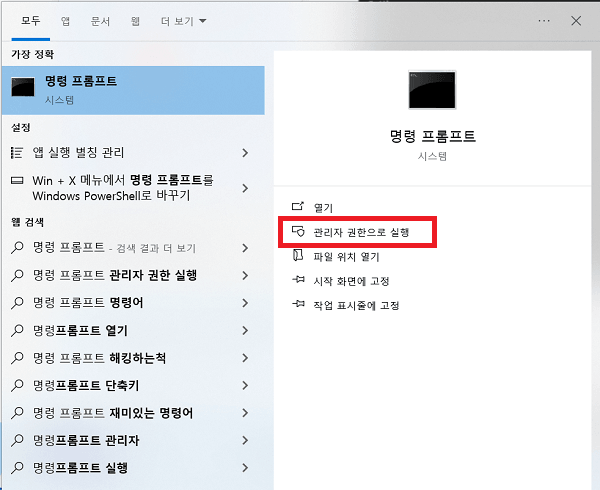Image resolution: width=600 pixels, height=490 pixels.
Task: Select the 모두 tab
Action: pyautogui.click(x=31, y=21)
